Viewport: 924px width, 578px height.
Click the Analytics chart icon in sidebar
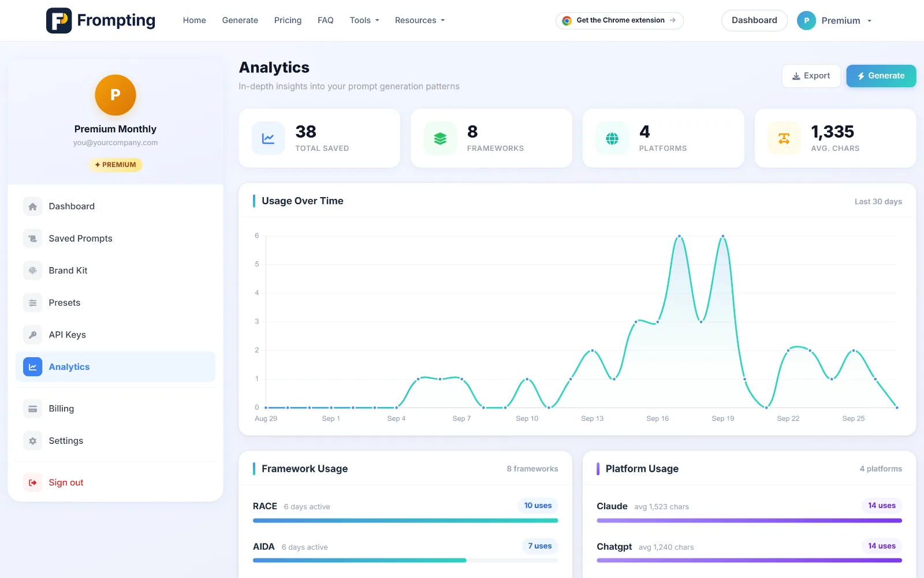[33, 367]
